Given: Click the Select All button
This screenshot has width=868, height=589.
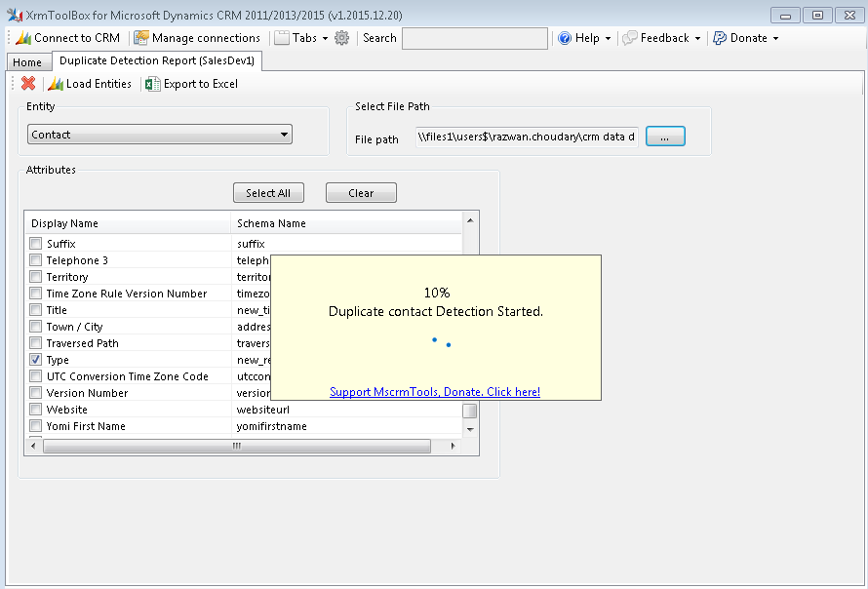Looking at the screenshot, I should pyautogui.click(x=268, y=193).
